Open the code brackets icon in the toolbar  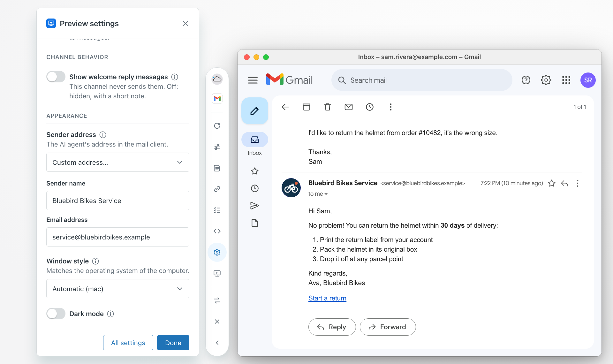217,231
